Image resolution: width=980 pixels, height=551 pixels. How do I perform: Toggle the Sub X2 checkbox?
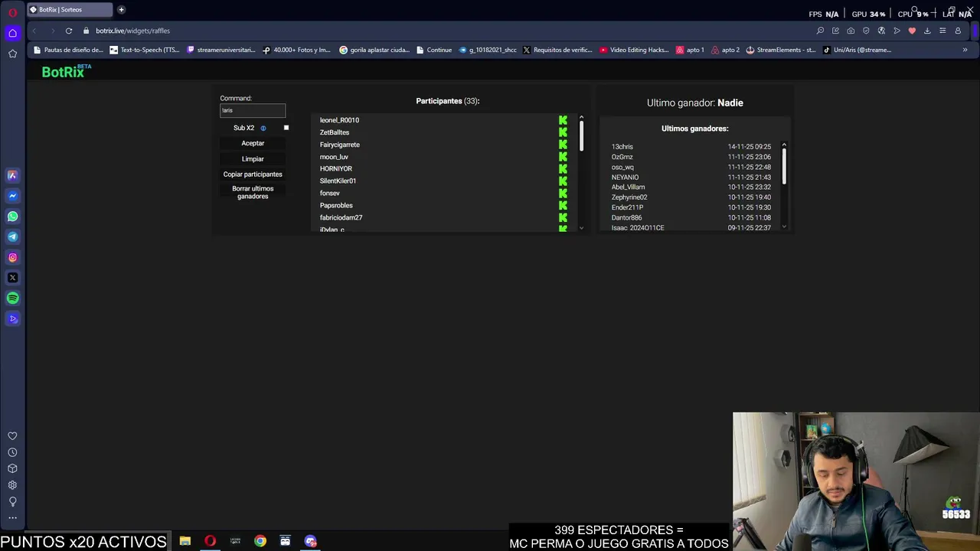click(x=286, y=128)
